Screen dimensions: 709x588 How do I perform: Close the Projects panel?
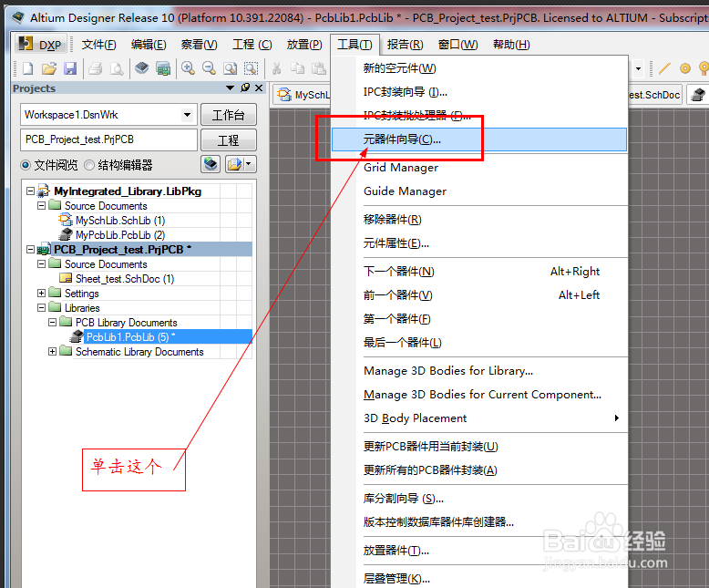tap(259, 88)
